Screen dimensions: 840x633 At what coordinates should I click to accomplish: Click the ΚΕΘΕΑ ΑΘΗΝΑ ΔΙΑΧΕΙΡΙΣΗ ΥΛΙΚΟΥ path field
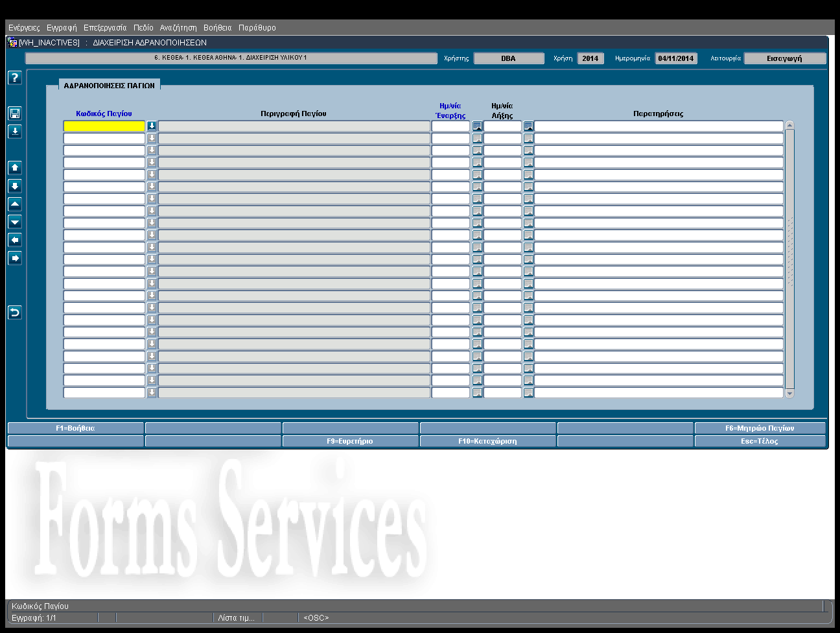pyautogui.click(x=231, y=58)
